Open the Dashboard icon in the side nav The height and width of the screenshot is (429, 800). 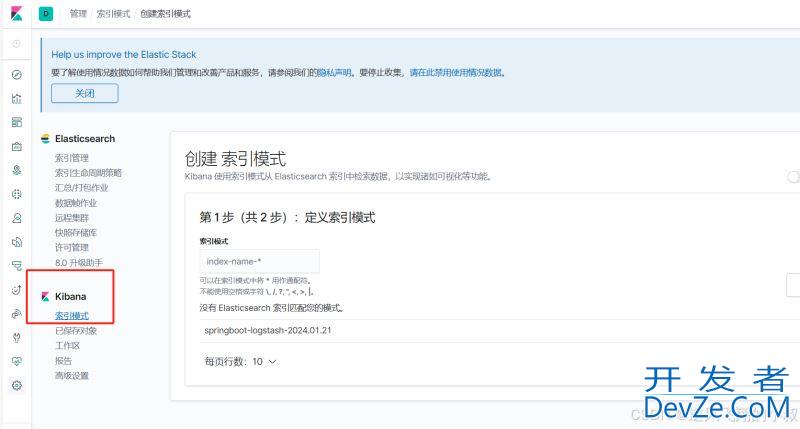(x=16, y=122)
